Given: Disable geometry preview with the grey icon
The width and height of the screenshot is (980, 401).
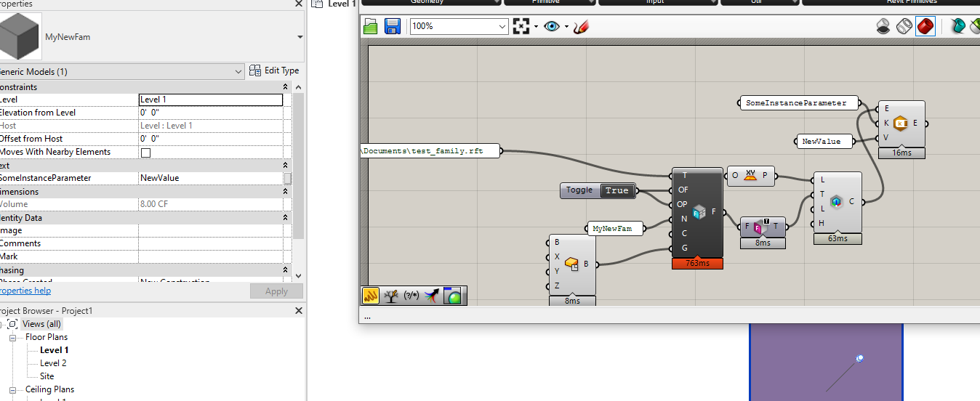Looking at the screenshot, I should 883,26.
